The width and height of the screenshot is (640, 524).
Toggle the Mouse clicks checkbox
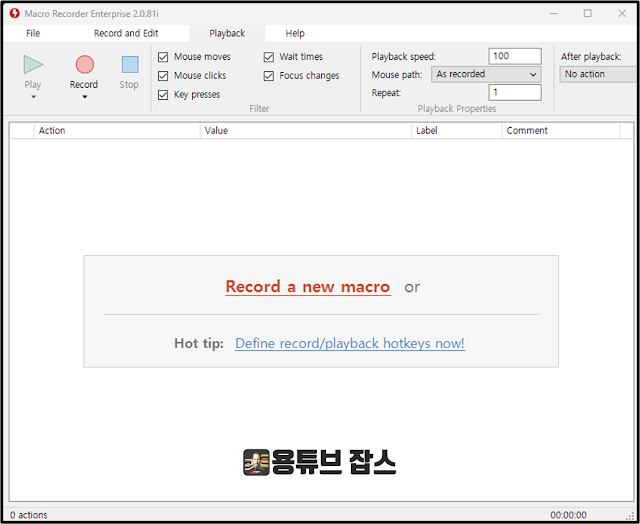click(x=163, y=75)
